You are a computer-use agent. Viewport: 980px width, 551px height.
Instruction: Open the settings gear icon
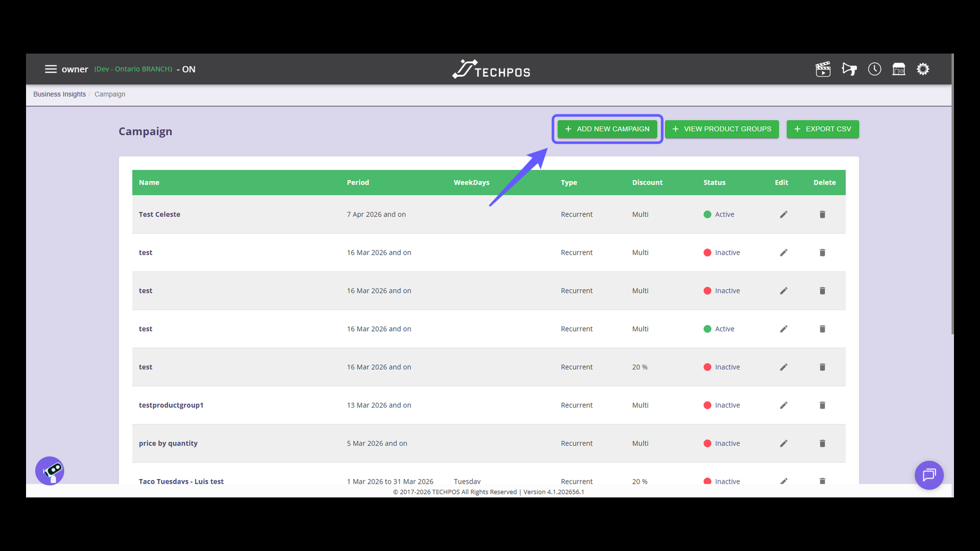[x=923, y=69]
